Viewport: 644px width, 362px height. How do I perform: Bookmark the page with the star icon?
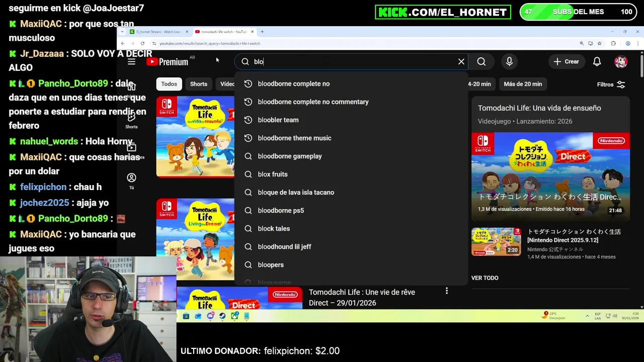[599, 43]
